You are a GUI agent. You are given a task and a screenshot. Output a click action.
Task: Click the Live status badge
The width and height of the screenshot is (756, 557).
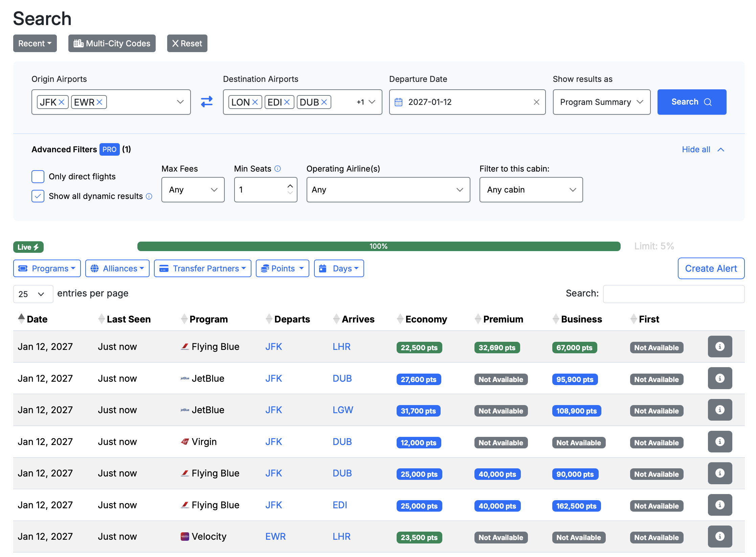[28, 247]
